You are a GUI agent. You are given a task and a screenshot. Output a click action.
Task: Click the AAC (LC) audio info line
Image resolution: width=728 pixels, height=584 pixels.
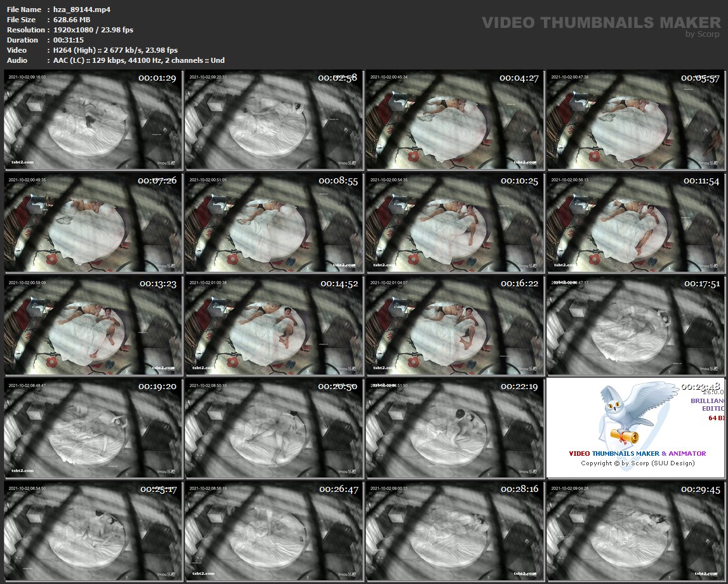(139, 60)
